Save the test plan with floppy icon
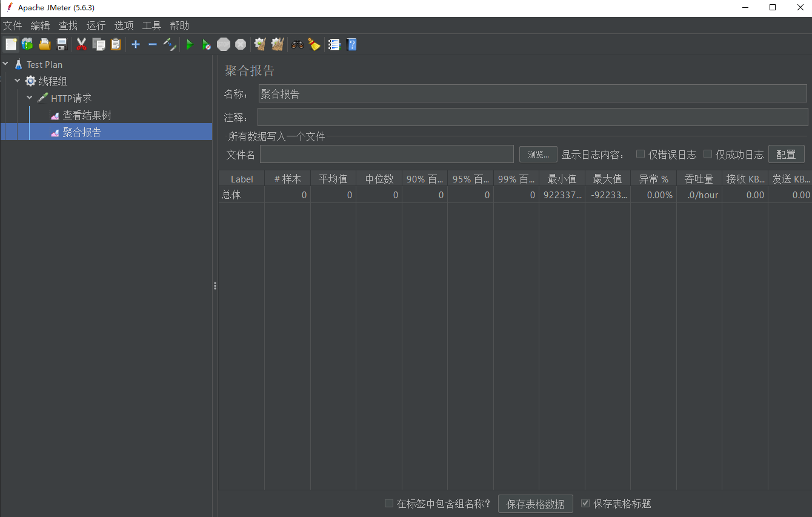Screen dimensions: 812x517 coord(61,44)
